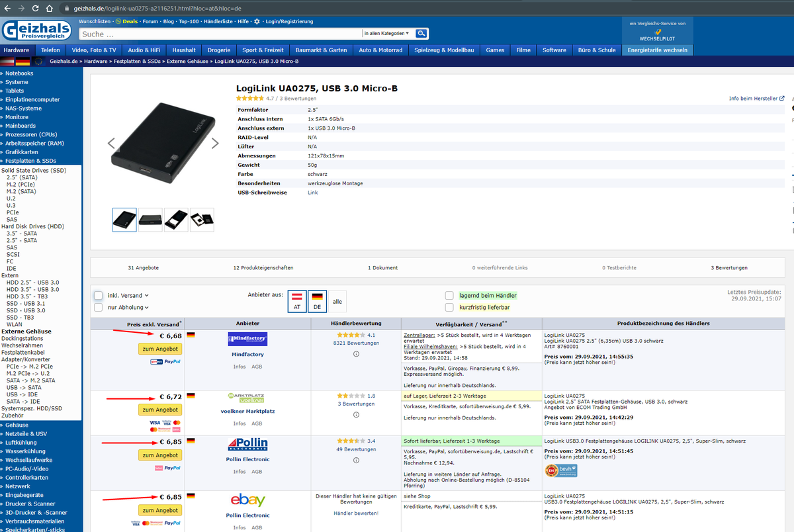
Task: Open the Mindfactory shop logo
Action: 247,339
